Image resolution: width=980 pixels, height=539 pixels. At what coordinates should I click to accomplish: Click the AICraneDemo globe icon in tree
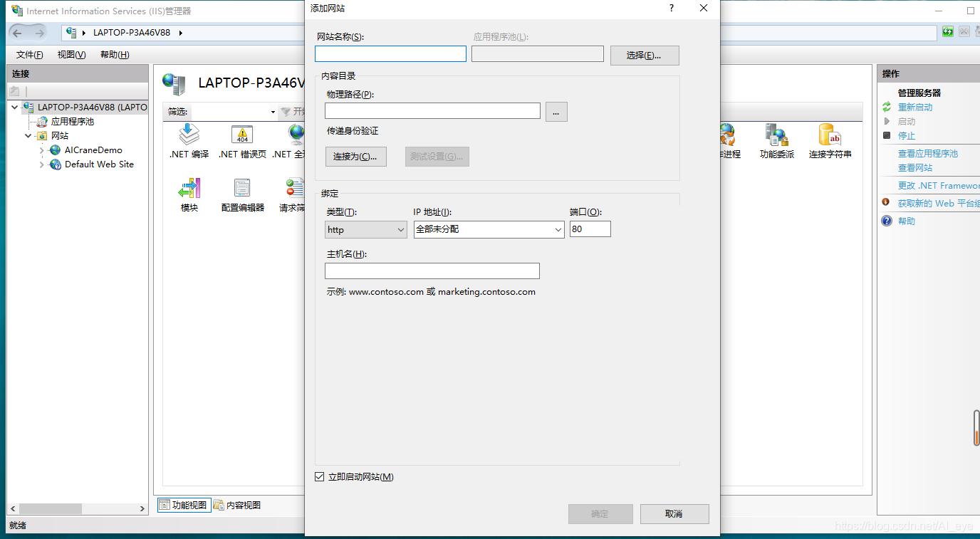tap(55, 150)
